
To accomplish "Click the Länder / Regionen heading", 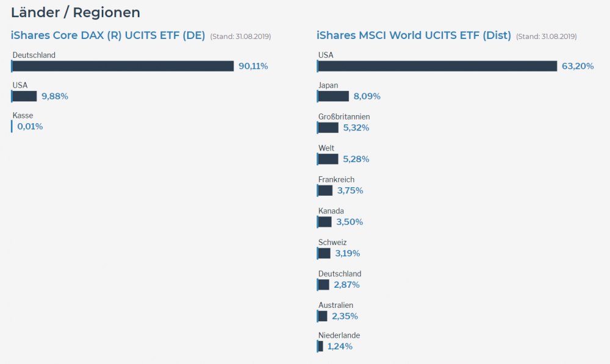I will click(x=76, y=12).
